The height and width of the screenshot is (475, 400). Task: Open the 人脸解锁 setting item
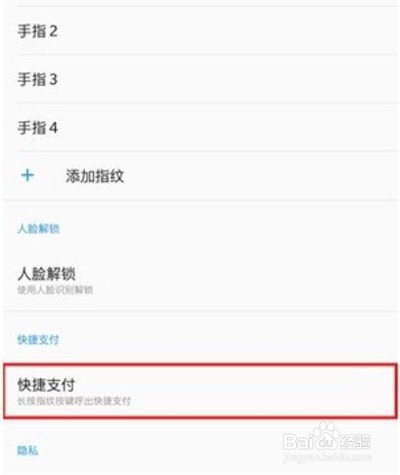(x=200, y=281)
